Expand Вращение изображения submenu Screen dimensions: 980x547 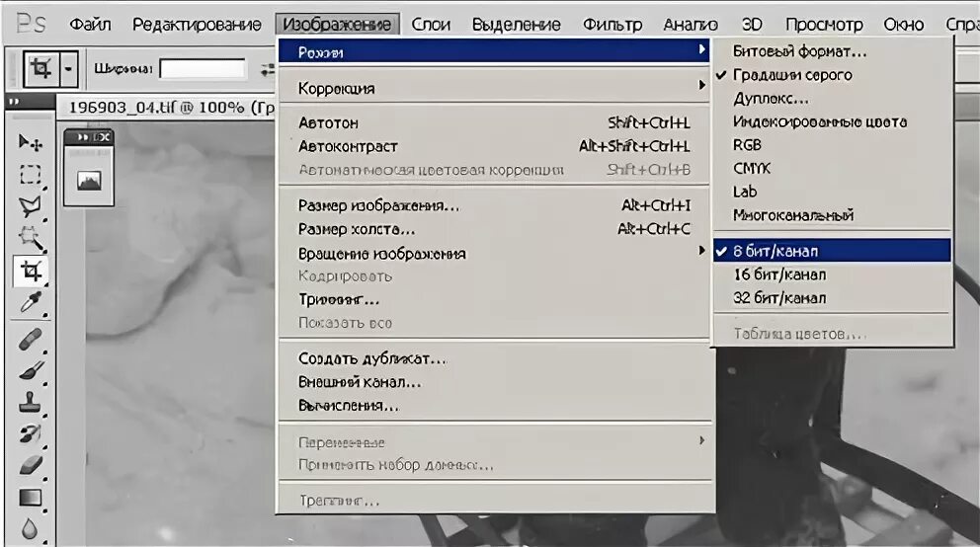(x=494, y=253)
